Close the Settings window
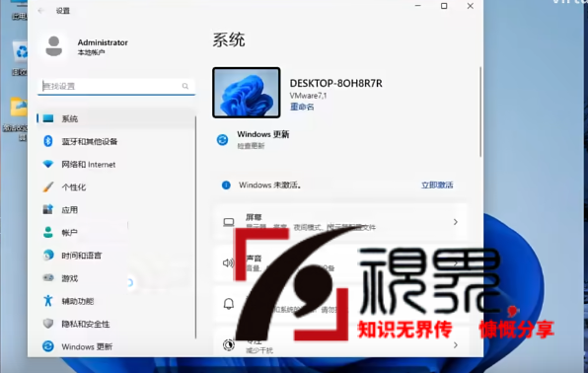 pyautogui.click(x=471, y=6)
